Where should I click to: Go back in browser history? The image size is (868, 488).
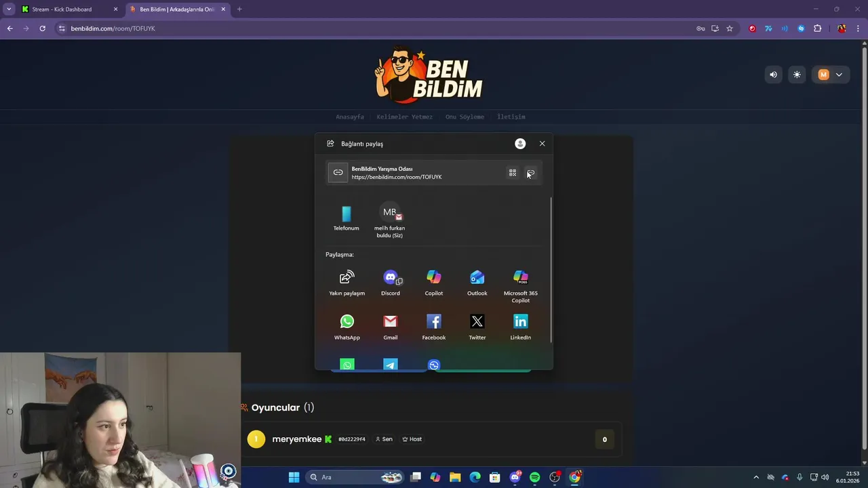click(x=9, y=28)
